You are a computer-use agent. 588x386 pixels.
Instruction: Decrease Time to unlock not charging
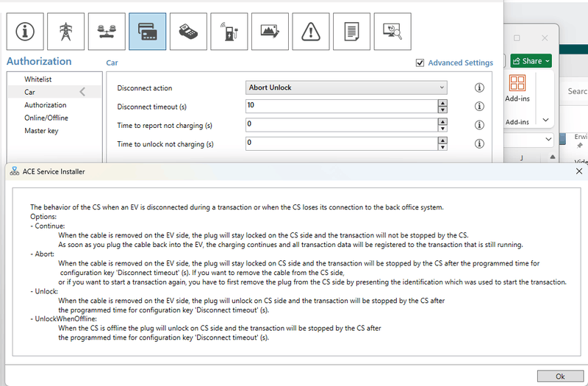pos(442,147)
